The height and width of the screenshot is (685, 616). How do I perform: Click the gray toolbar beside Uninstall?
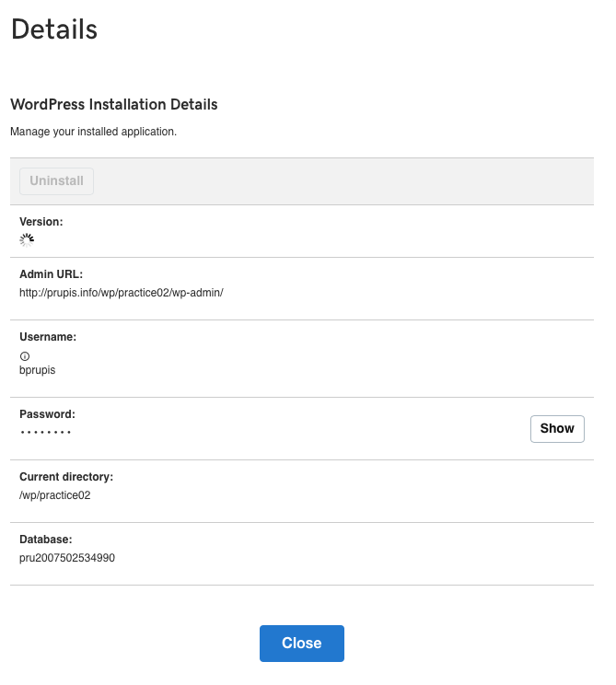click(x=350, y=181)
